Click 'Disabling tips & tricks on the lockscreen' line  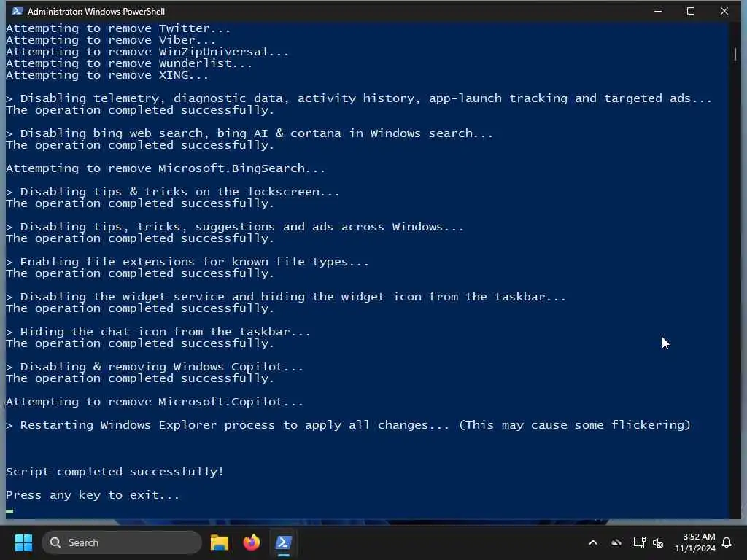(x=172, y=192)
